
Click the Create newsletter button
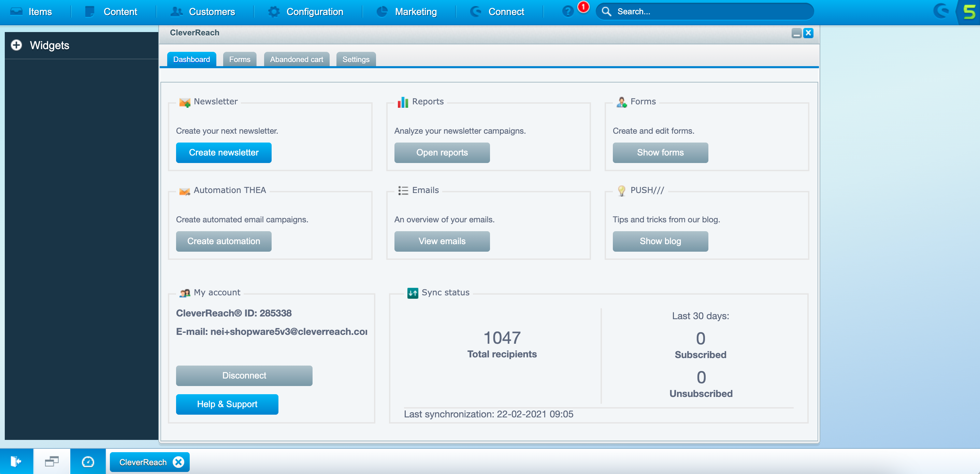click(x=223, y=152)
